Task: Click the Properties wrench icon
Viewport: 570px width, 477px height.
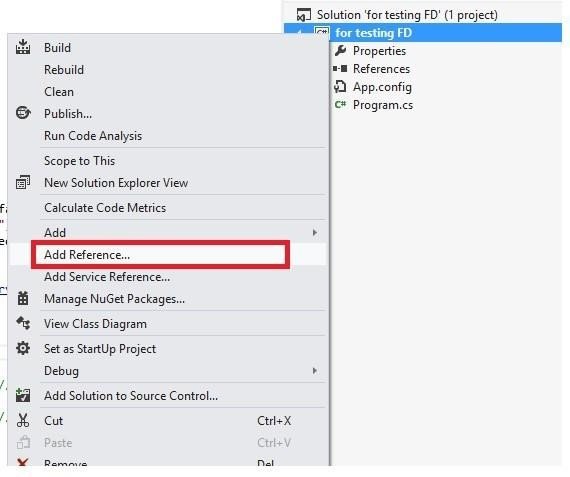Action: 341,51
